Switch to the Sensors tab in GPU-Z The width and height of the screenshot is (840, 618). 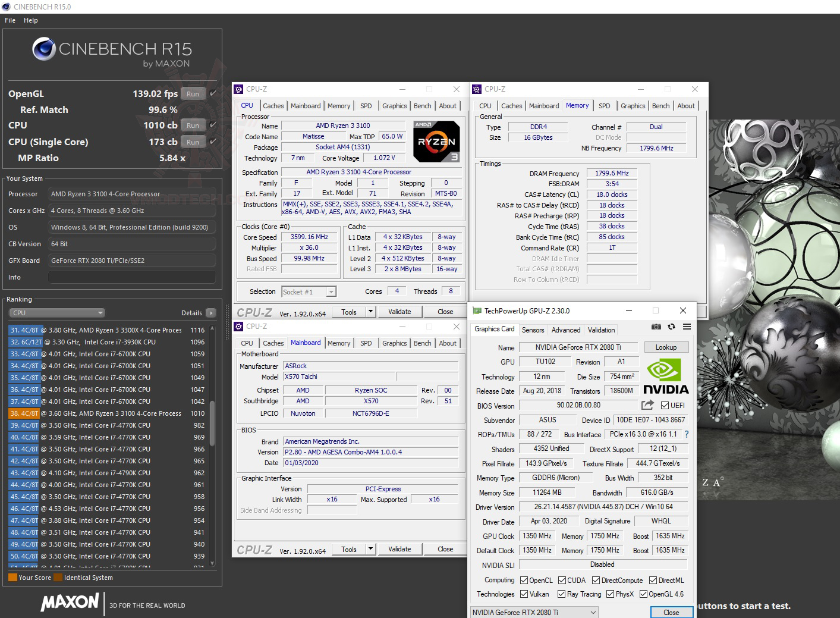[533, 330]
